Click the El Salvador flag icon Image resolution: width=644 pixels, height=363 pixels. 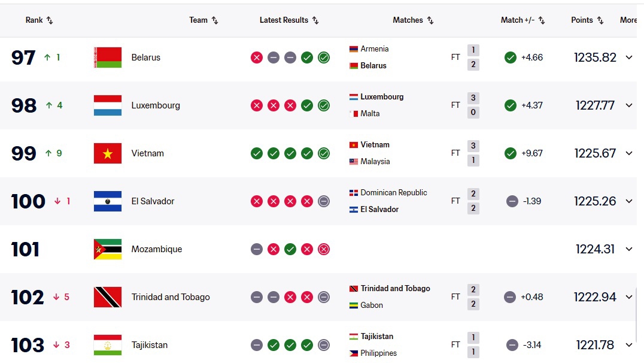[108, 201]
